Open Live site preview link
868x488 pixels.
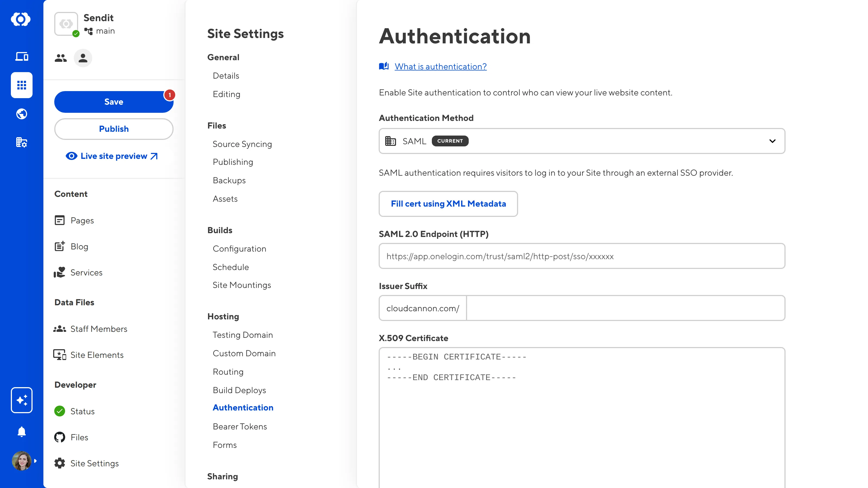point(114,156)
